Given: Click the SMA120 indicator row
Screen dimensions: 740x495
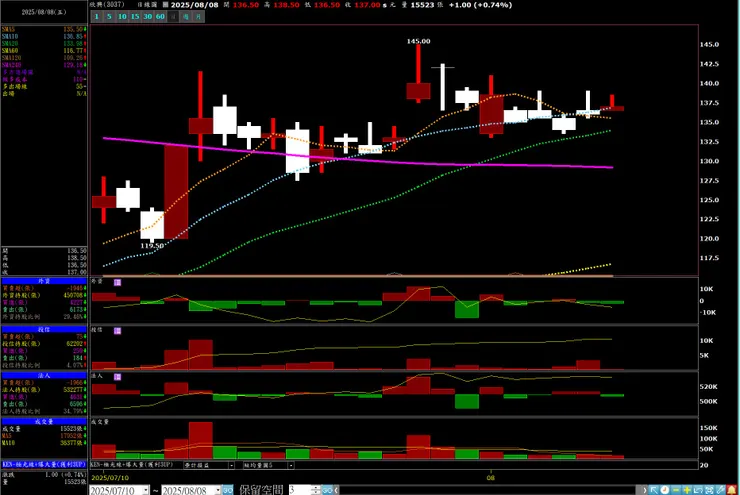Looking at the screenshot, I should (44, 58).
